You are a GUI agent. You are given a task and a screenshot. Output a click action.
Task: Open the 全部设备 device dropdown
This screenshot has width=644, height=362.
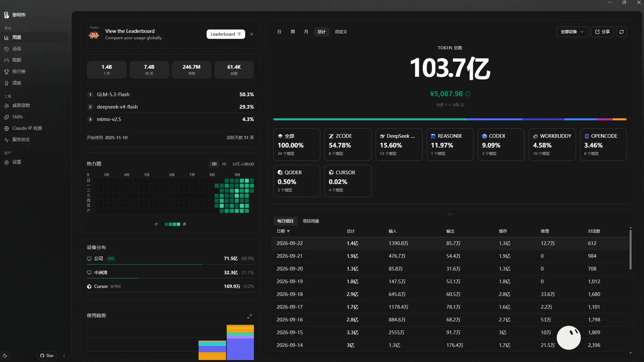click(x=572, y=32)
